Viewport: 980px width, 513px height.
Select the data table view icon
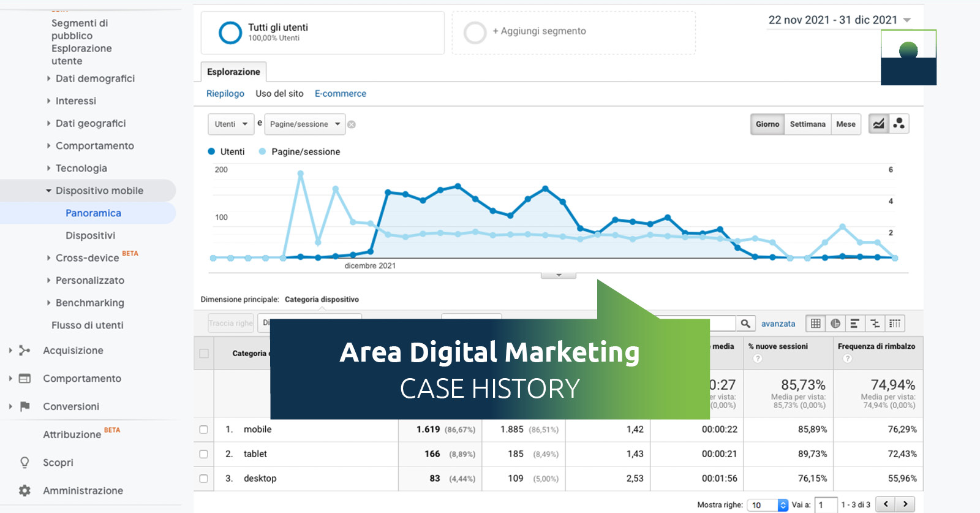pyautogui.click(x=816, y=324)
